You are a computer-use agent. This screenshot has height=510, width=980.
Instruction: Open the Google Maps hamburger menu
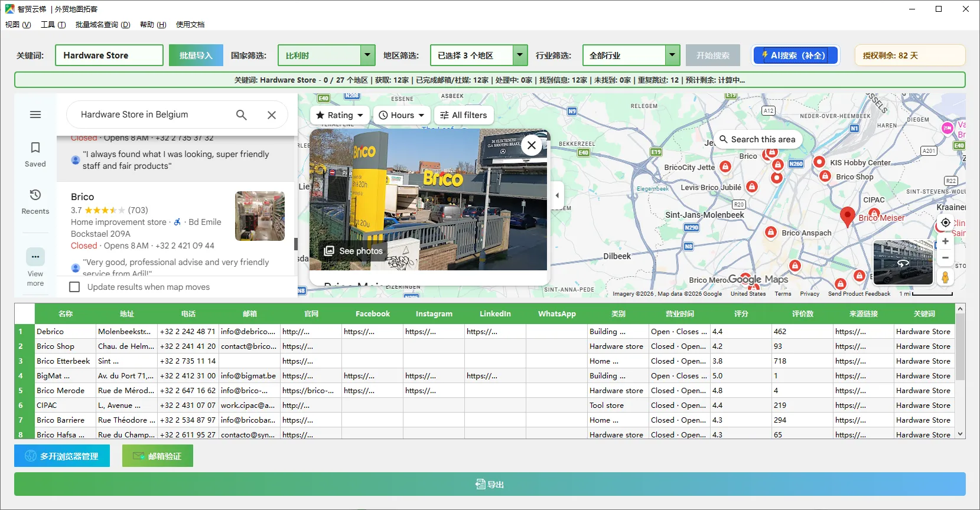35,115
